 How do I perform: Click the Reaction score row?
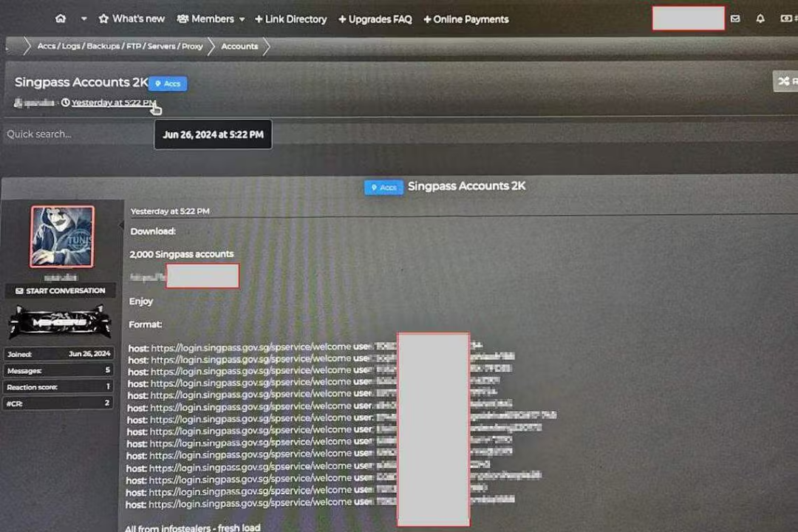coord(58,387)
